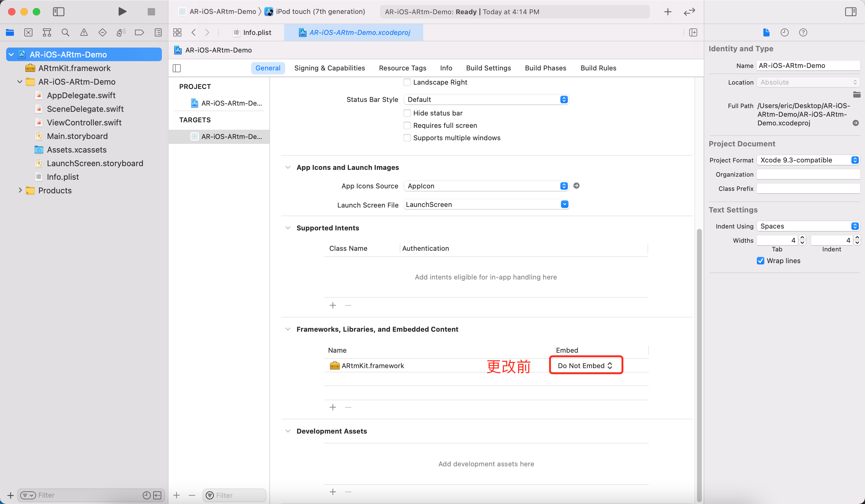Open the Status Bar Style dropdown
The width and height of the screenshot is (865, 504).
tap(486, 99)
